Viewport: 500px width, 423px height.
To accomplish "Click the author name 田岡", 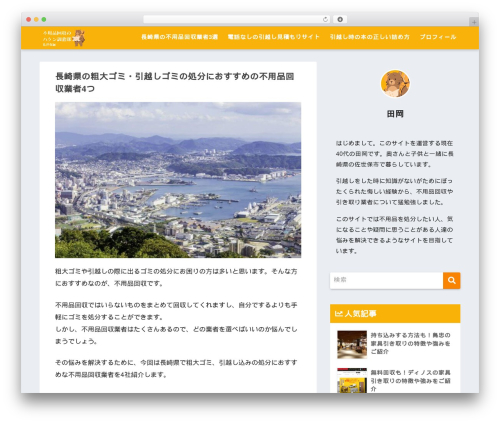I will pyautogui.click(x=395, y=114).
